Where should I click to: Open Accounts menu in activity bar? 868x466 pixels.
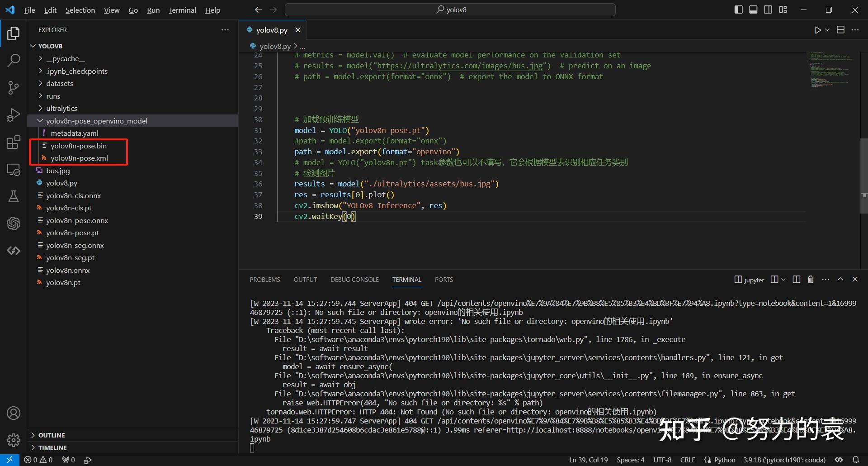(14, 413)
